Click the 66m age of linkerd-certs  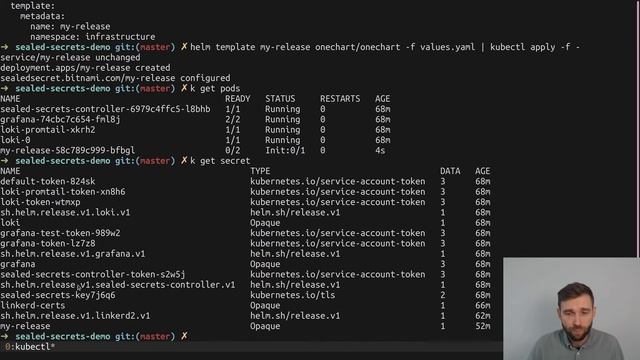(x=483, y=306)
